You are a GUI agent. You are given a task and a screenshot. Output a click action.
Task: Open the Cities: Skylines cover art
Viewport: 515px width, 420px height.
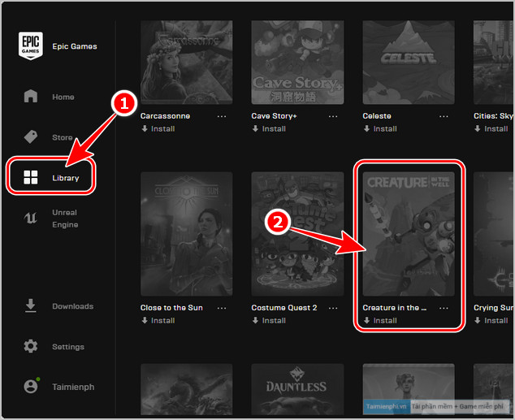[x=493, y=63]
